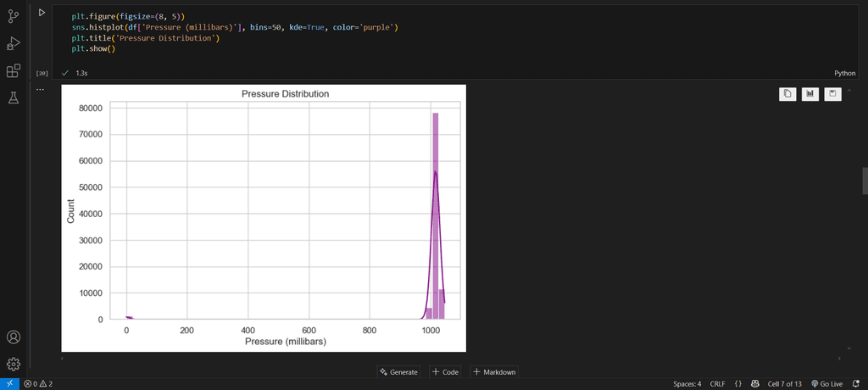Click the plt.figure code line
This screenshot has height=390, width=868.
pyautogui.click(x=129, y=17)
